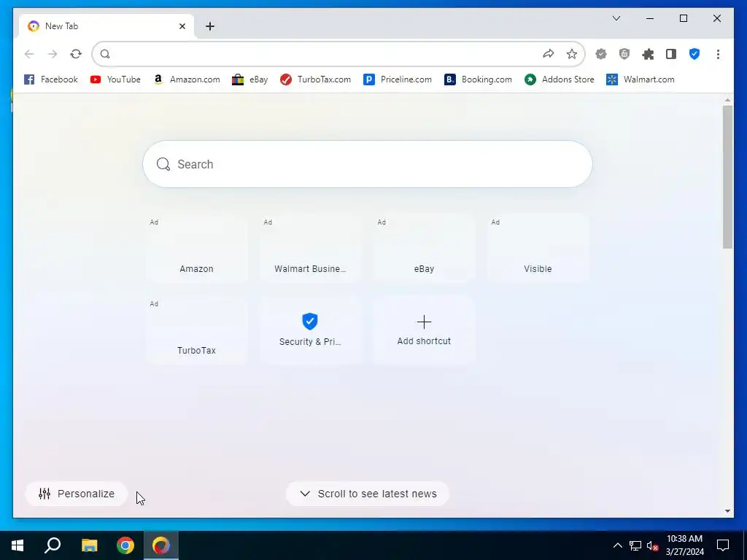The image size is (747, 560).
Task: Click the active browser taskbar icon
Action: pyautogui.click(x=161, y=545)
